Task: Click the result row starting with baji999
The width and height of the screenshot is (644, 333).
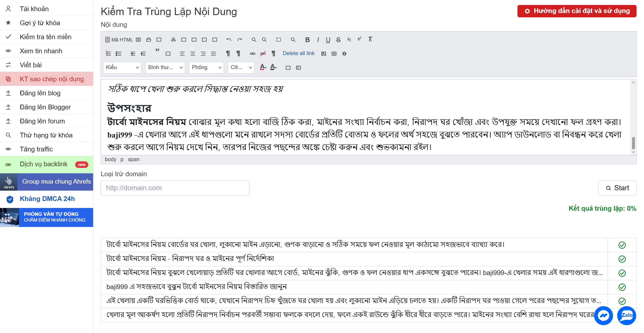Action: [x=354, y=287]
